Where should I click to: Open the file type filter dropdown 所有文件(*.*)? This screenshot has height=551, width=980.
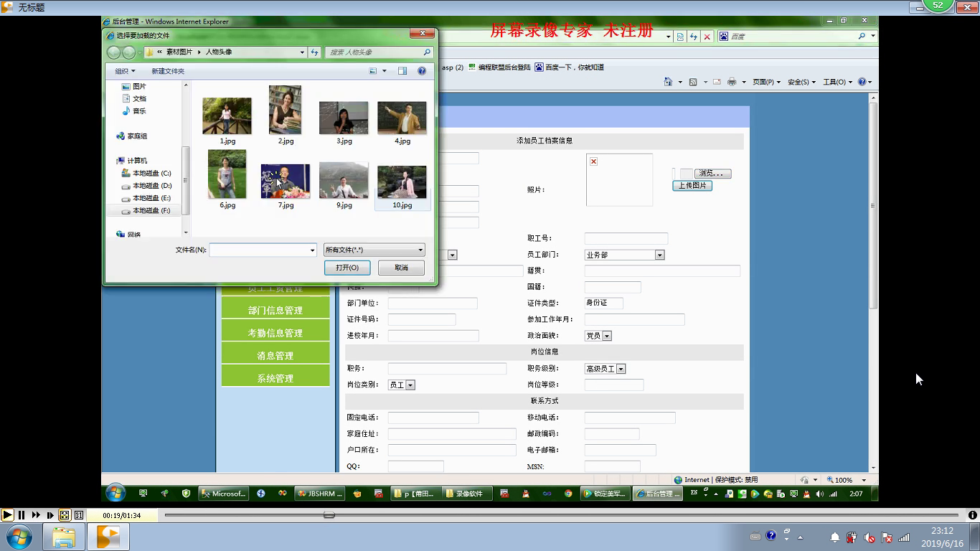(x=374, y=250)
